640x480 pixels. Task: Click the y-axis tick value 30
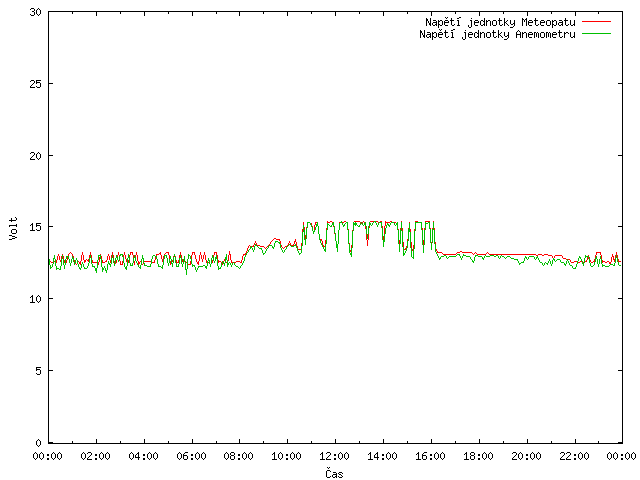pyautogui.click(x=36, y=12)
